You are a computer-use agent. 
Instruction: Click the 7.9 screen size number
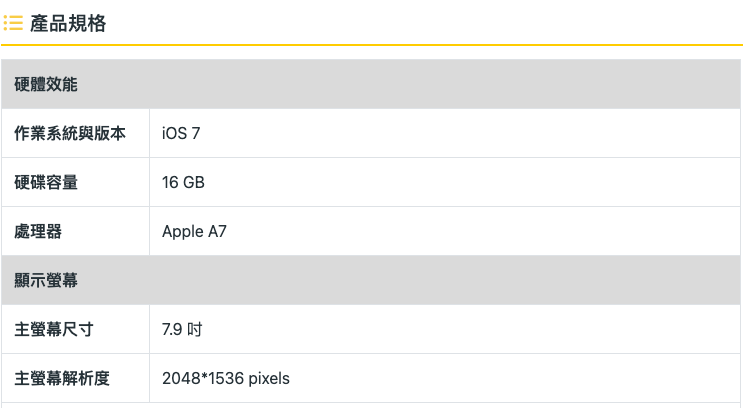point(172,329)
